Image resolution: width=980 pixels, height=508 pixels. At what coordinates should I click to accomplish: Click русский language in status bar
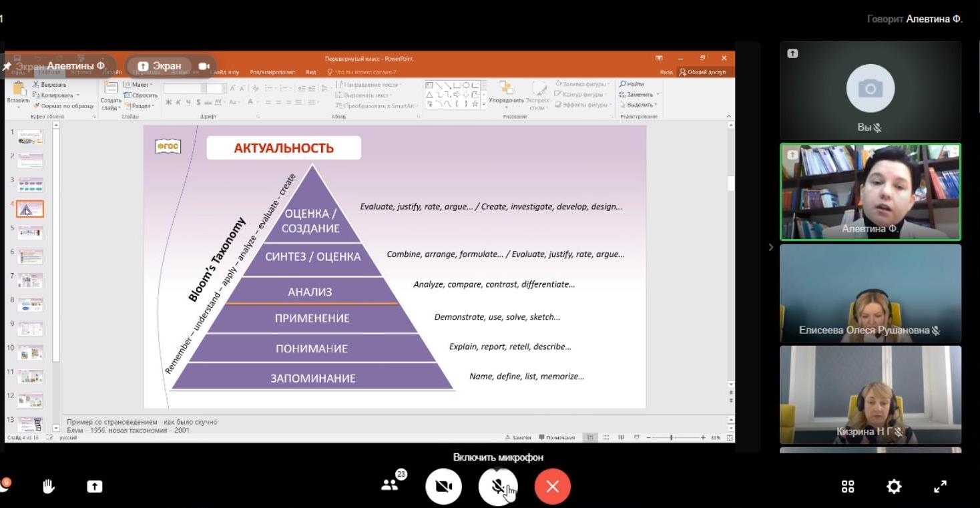click(68, 438)
